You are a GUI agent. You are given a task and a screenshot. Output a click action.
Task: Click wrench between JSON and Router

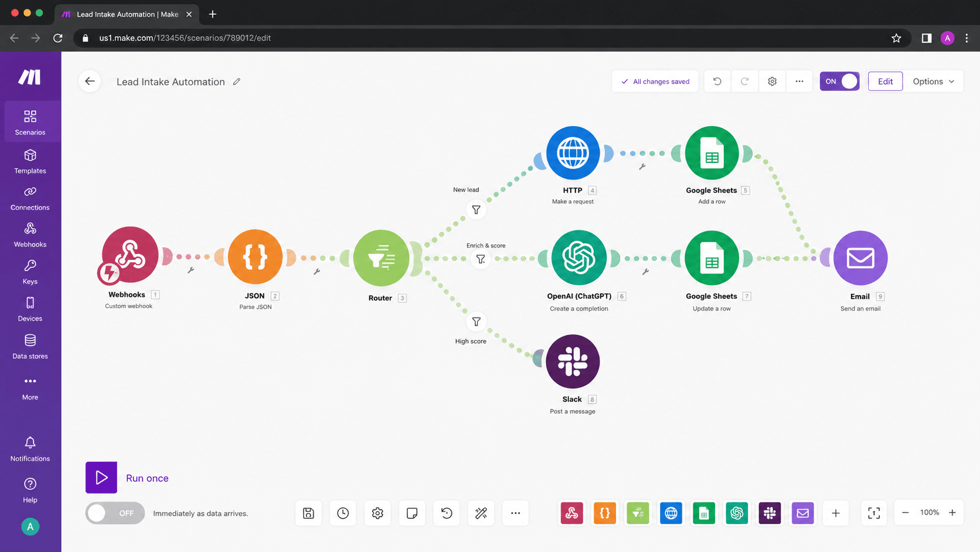click(x=317, y=272)
